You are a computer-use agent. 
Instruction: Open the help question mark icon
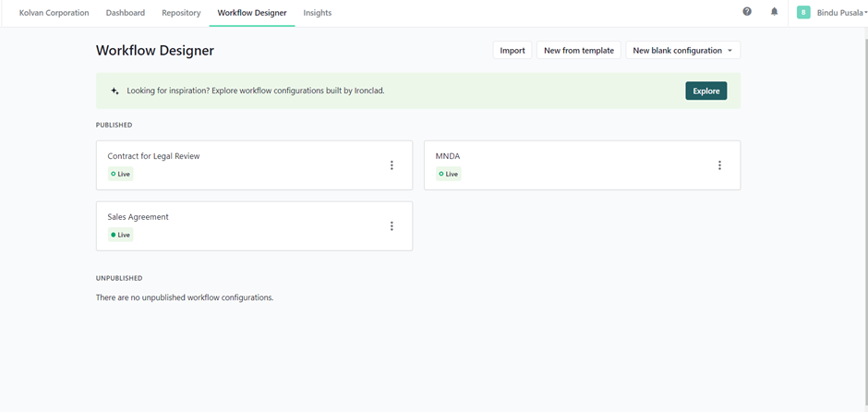click(x=747, y=12)
